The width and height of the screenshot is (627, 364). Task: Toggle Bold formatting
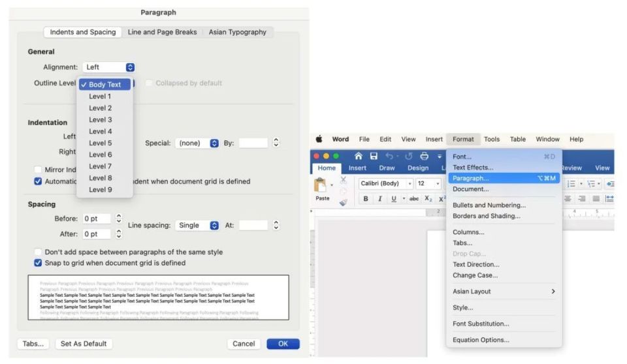click(x=366, y=198)
